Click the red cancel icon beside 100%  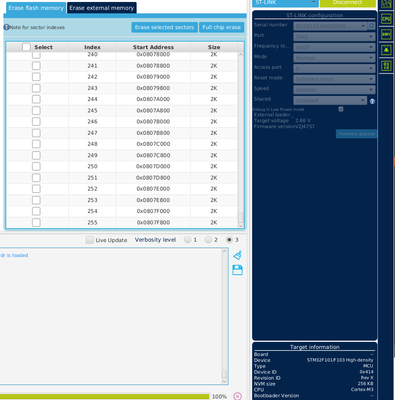click(x=237, y=396)
